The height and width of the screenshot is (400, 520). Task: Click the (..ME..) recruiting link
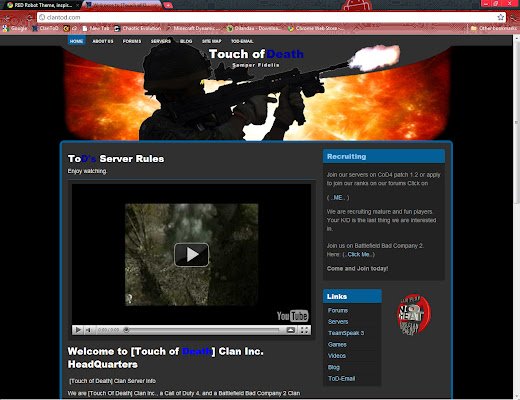click(x=338, y=197)
